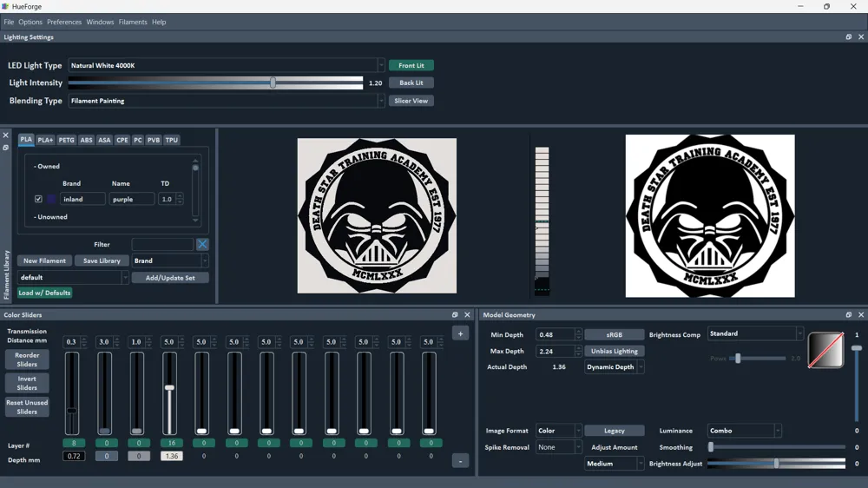This screenshot has height=488, width=868.
Task: Close the Lighting Settings panel
Action: pyautogui.click(x=861, y=37)
